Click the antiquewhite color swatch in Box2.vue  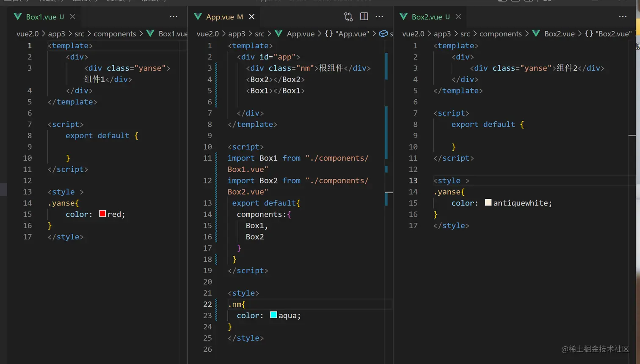point(488,202)
